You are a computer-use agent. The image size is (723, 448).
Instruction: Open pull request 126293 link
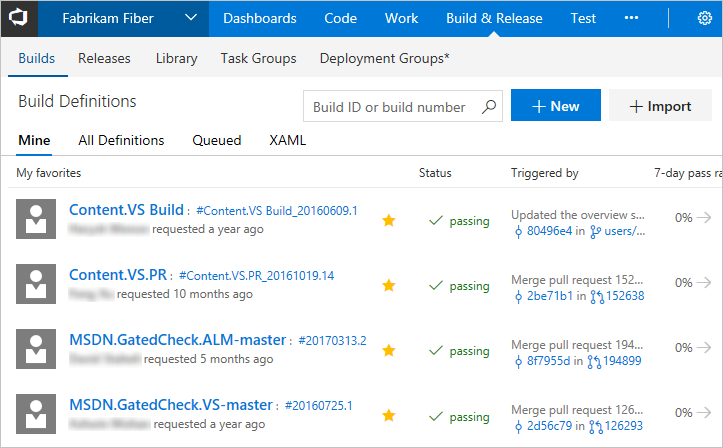(x=624, y=426)
